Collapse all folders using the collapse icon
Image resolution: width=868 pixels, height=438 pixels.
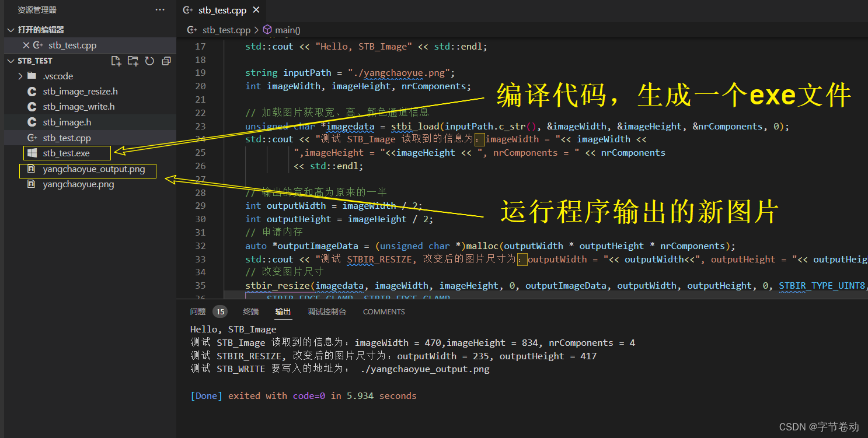(166, 61)
